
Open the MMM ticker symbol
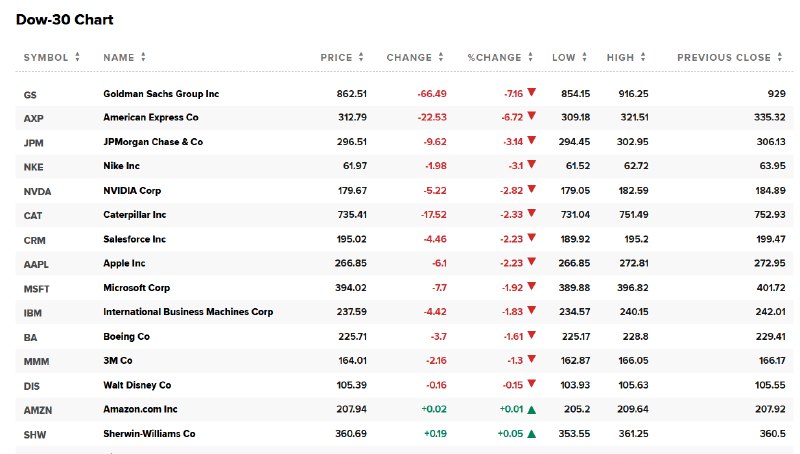(36, 362)
